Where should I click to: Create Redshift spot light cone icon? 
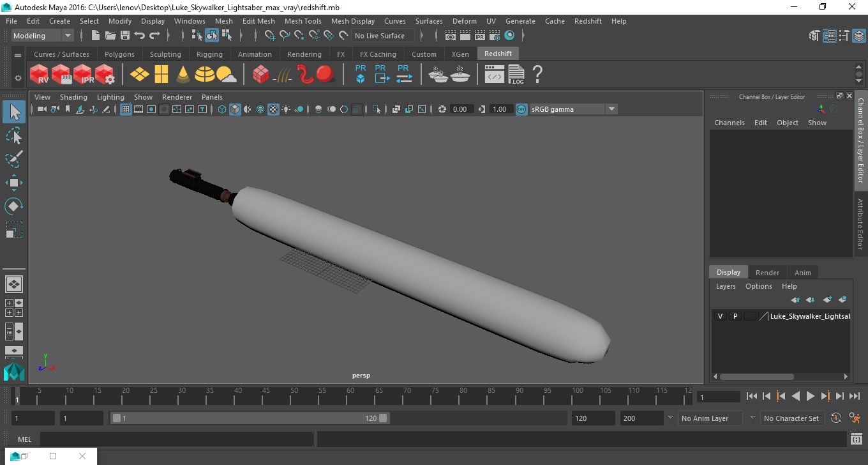pyautogui.click(x=183, y=74)
